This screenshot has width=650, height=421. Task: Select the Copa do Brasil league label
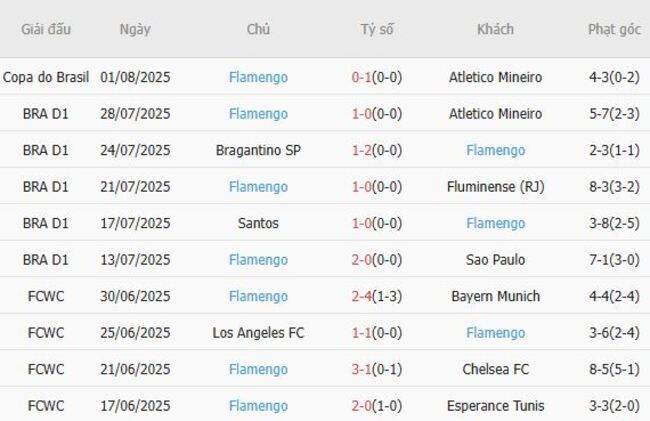pos(46,77)
